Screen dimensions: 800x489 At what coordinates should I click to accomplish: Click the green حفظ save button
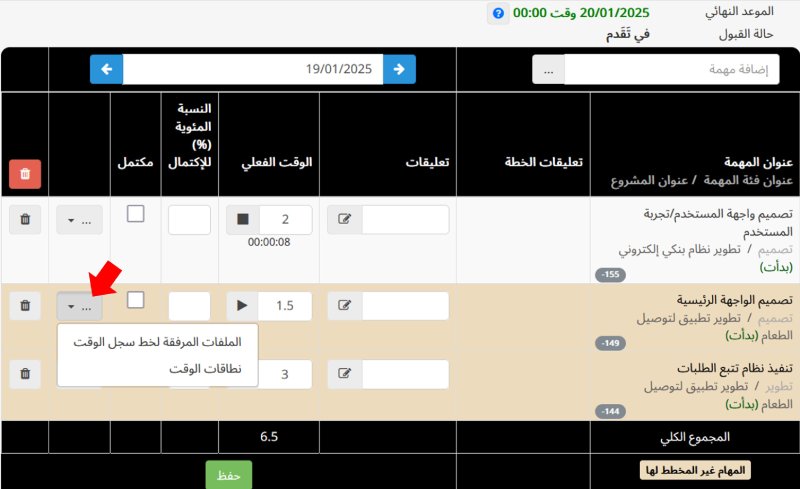[x=229, y=475]
